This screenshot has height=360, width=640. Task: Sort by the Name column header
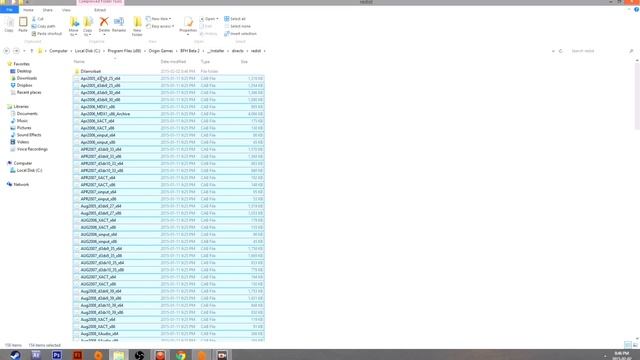(x=79, y=62)
